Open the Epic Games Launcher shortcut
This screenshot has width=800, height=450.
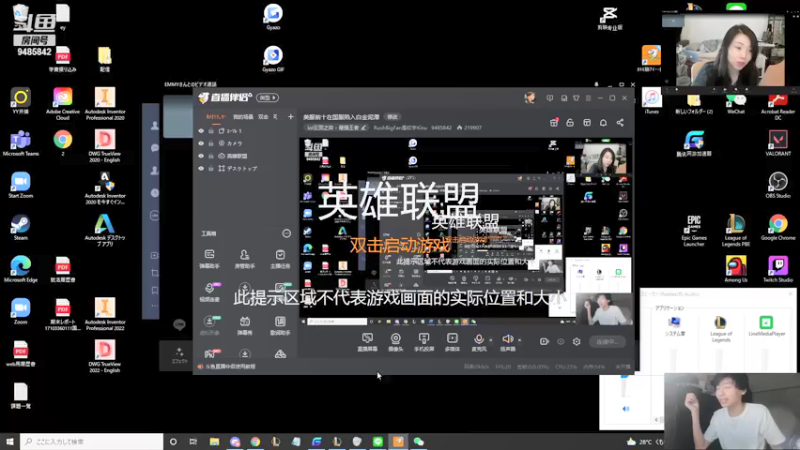click(x=694, y=231)
